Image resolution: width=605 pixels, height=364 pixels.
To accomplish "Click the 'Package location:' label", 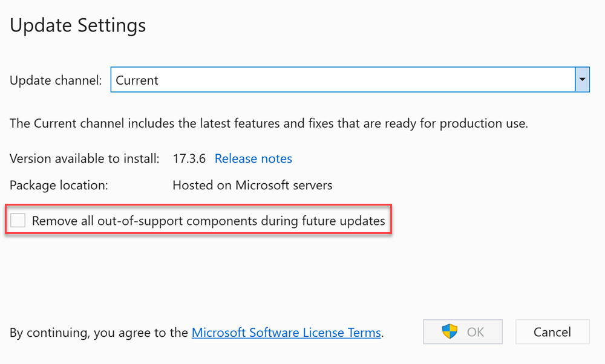I will click(59, 186).
